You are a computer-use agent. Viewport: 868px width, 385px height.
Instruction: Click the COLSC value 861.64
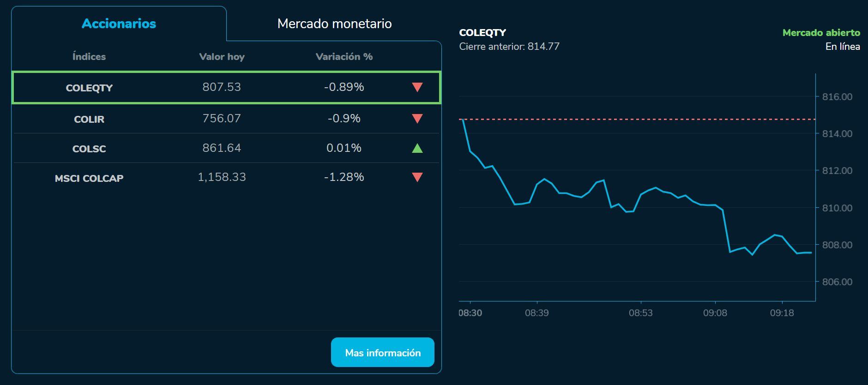(x=222, y=148)
